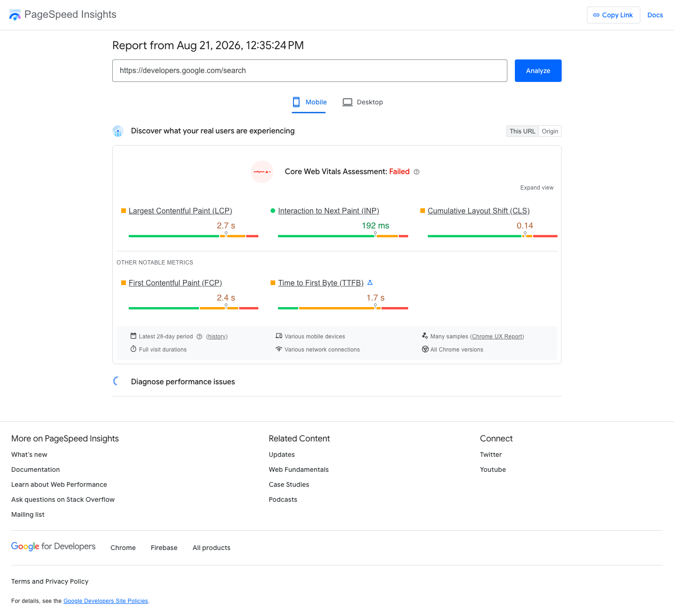Click the Copy Link button
The image size is (674, 616).
tap(614, 15)
